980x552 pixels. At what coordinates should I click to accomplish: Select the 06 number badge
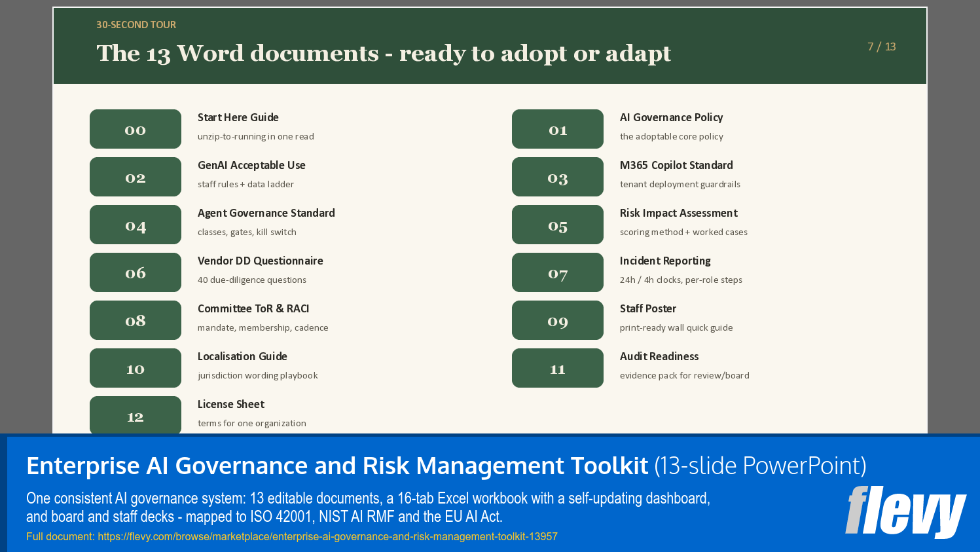(x=136, y=272)
